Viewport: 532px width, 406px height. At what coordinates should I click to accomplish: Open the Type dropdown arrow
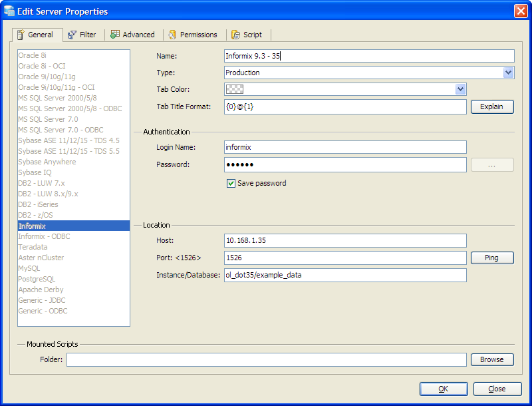[x=508, y=73]
